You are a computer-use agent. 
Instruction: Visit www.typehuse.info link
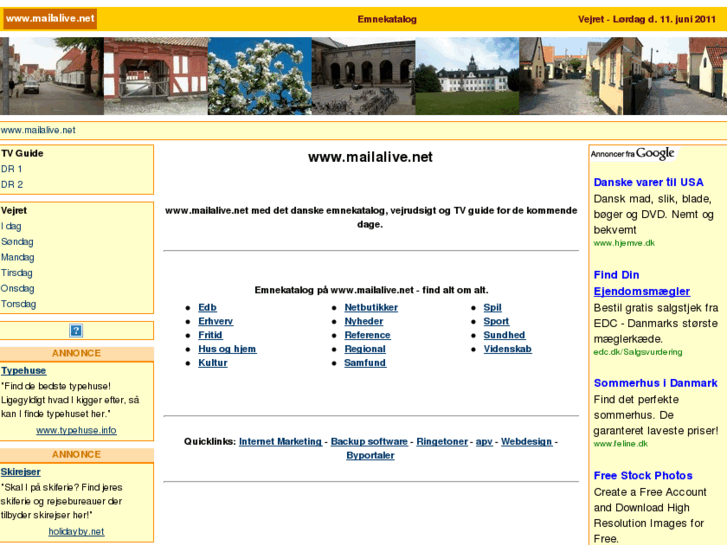77,430
